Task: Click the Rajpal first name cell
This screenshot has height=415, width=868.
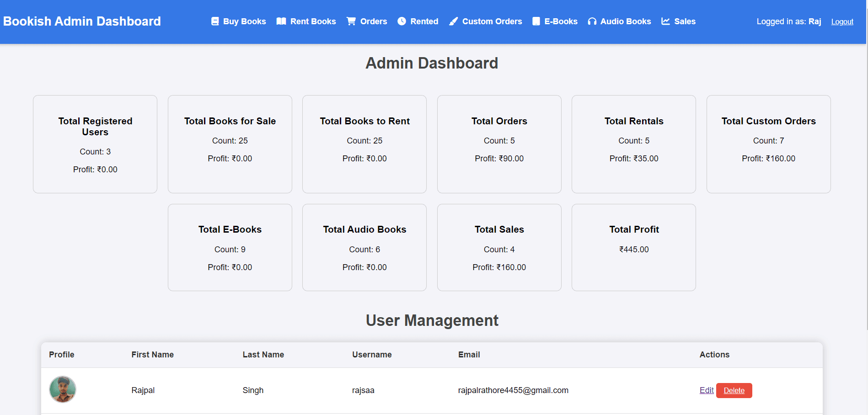Action: (x=143, y=390)
